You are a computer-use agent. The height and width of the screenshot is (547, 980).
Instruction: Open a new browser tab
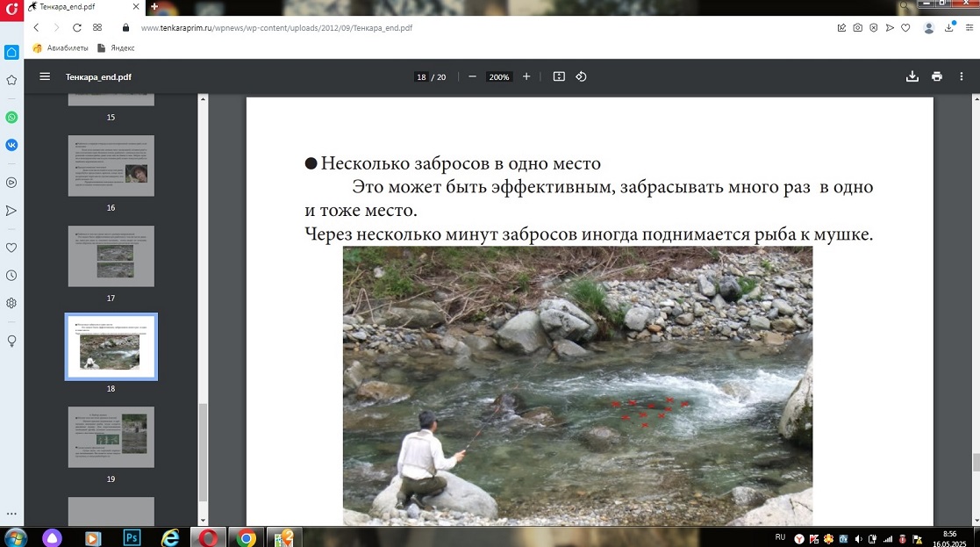pos(154,7)
